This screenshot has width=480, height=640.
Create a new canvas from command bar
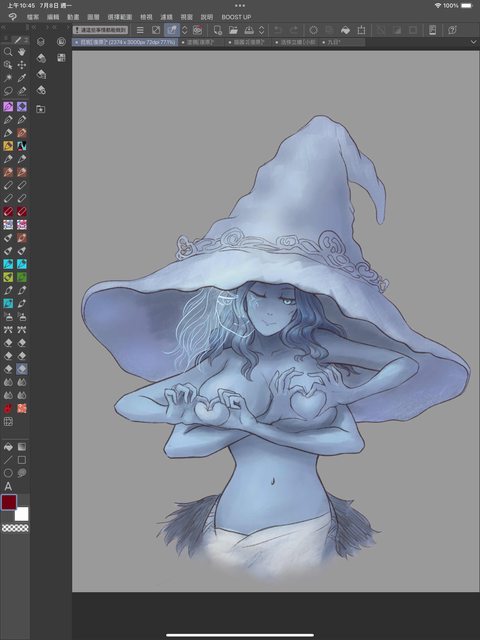pos(218,30)
